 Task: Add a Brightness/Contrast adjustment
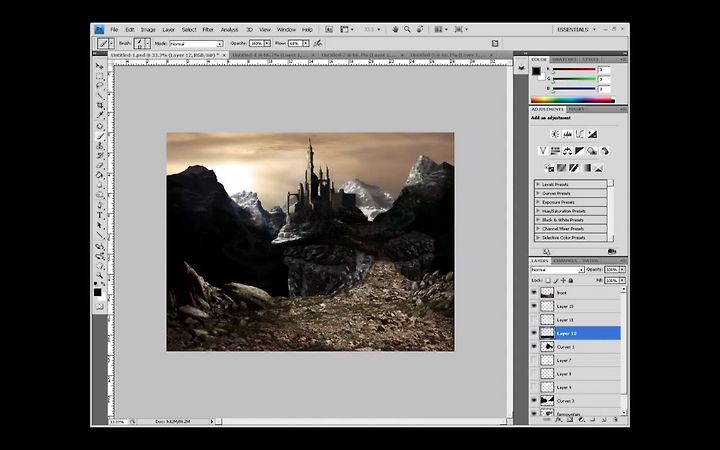555,134
